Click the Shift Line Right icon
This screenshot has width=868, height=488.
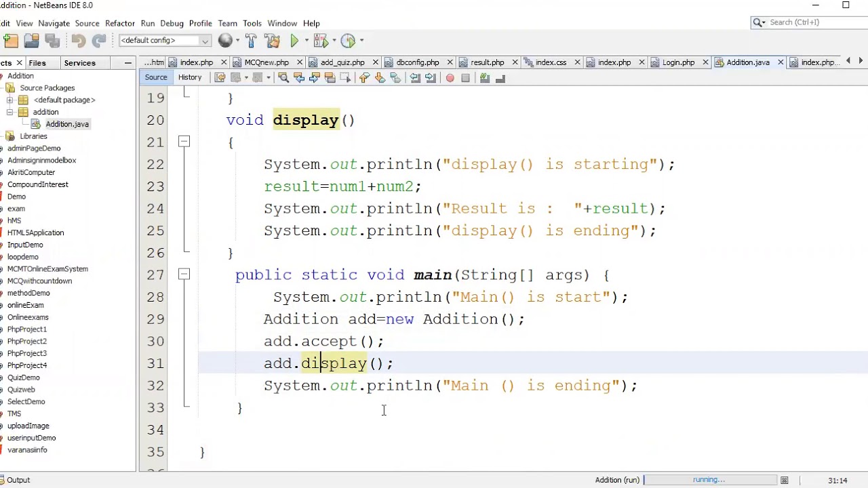pos(431,78)
